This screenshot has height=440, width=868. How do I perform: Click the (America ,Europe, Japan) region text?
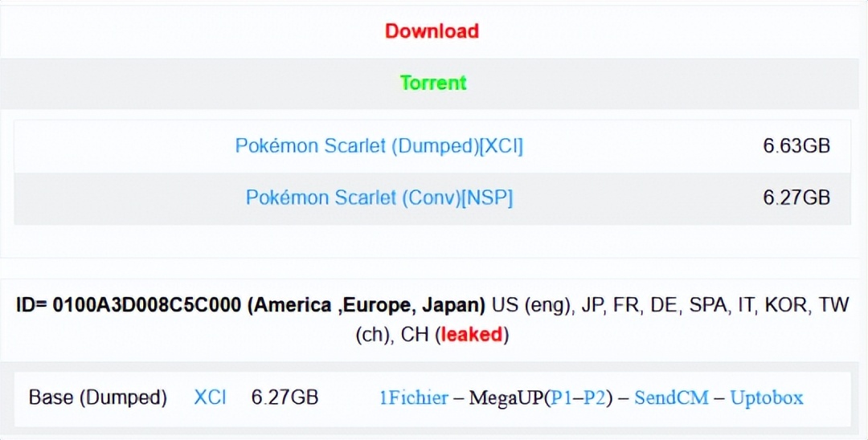click(366, 305)
